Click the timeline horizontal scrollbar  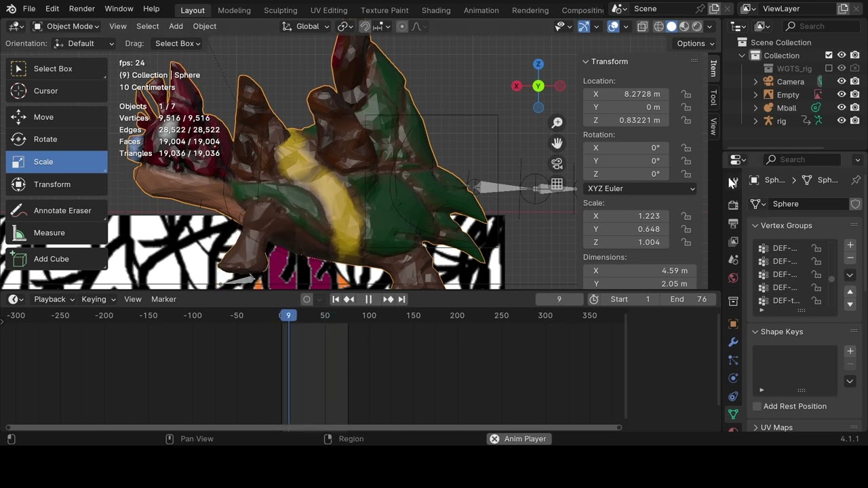[x=314, y=427]
